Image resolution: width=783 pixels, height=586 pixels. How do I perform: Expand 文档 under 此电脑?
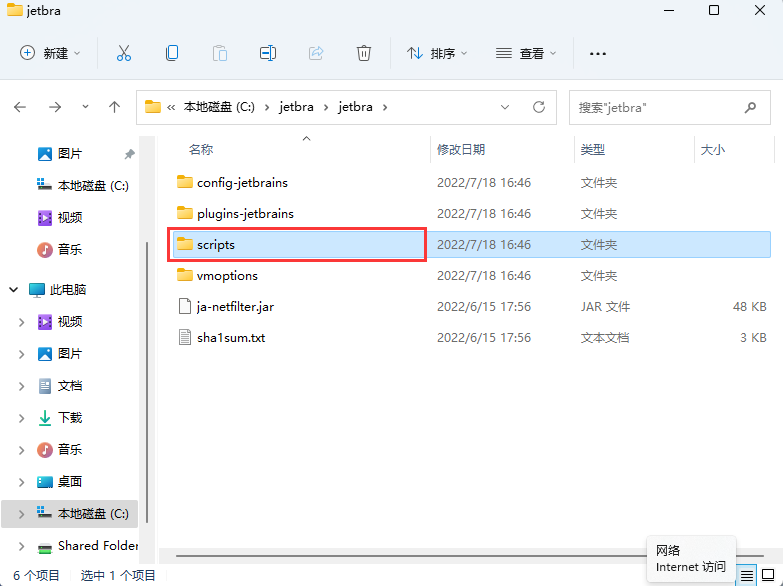[x=21, y=386]
